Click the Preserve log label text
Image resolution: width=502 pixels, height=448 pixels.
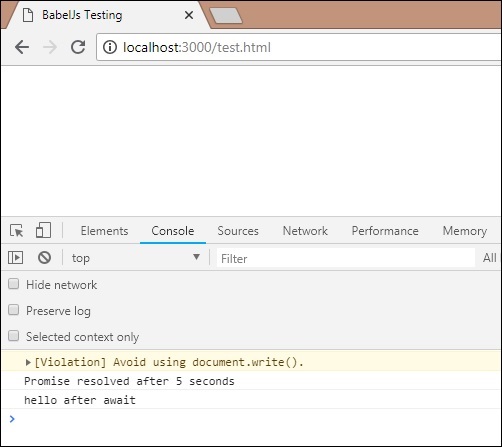pyautogui.click(x=58, y=311)
